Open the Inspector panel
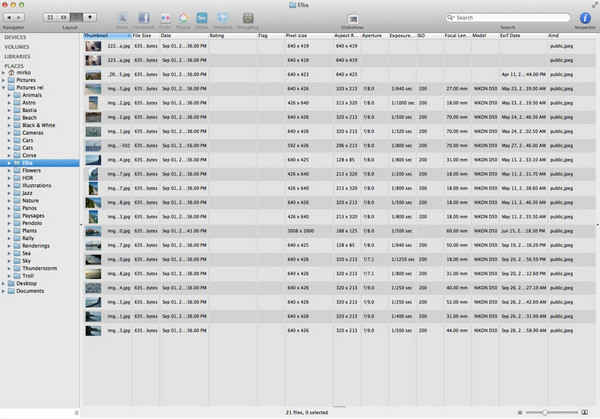The height and width of the screenshot is (419, 600). [586, 18]
